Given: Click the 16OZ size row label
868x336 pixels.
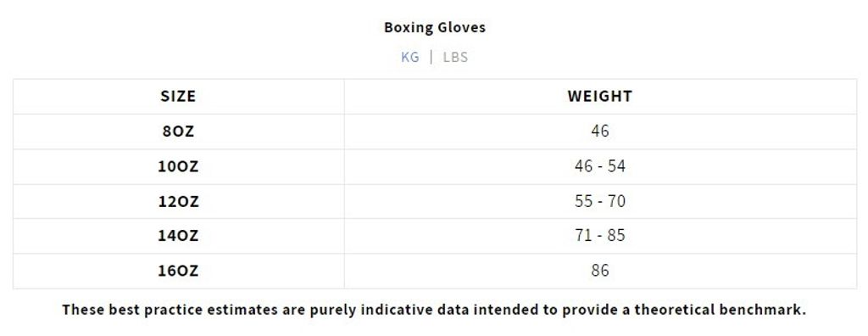Looking at the screenshot, I should (178, 272).
